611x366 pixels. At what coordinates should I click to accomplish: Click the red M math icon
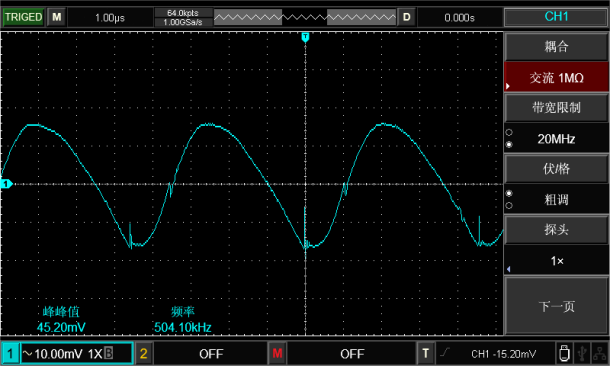(x=277, y=354)
